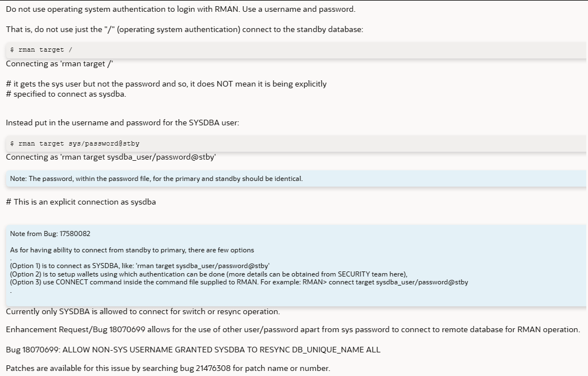The width and height of the screenshot is (588, 376).
Task: Click the 'rman target sys/password@stby' code block
Action: [297, 143]
